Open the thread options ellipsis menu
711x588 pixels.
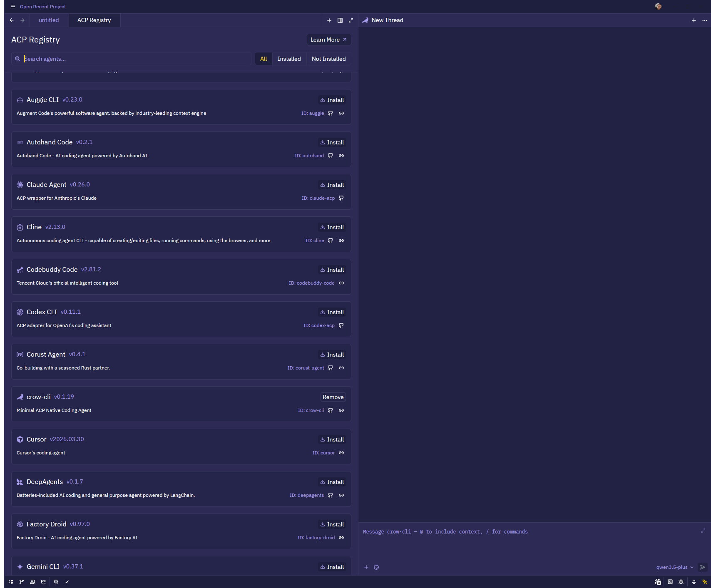point(705,20)
